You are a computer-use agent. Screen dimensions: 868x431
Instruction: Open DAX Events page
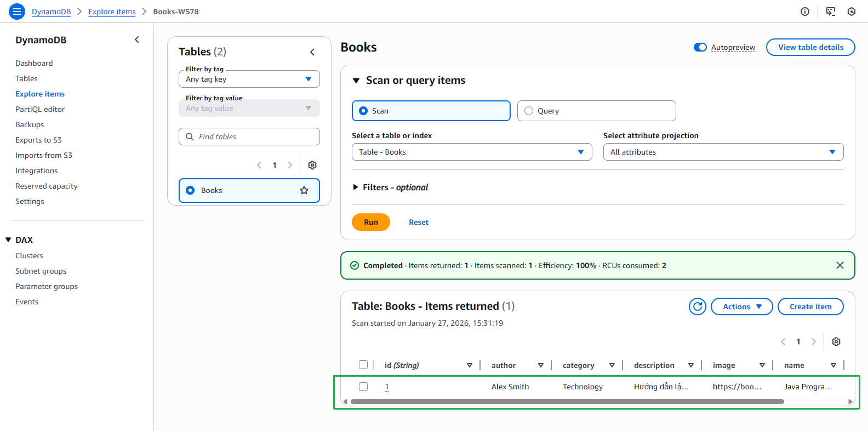pyautogui.click(x=27, y=302)
